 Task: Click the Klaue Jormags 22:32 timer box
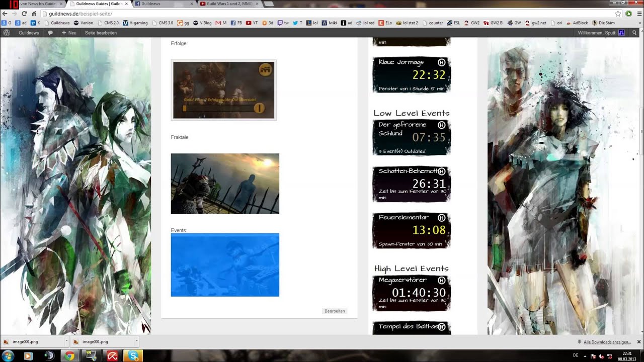pos(412,74)
